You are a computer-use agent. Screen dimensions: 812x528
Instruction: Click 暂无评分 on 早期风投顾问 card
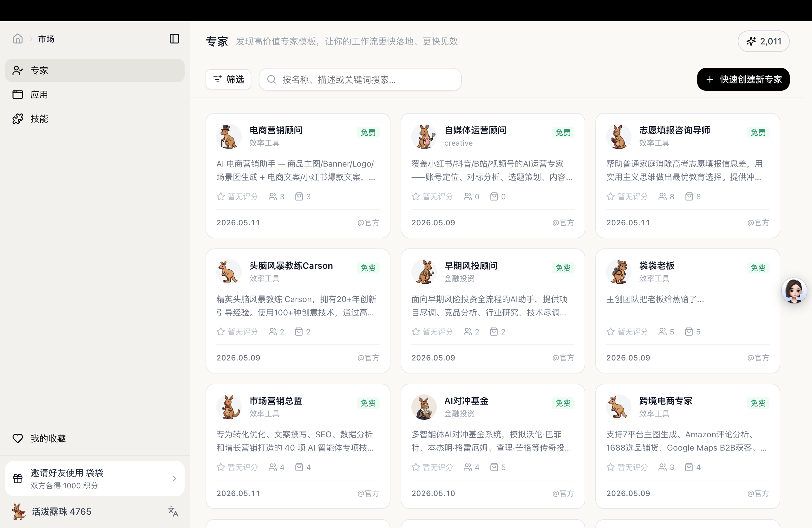pos(438,331)
